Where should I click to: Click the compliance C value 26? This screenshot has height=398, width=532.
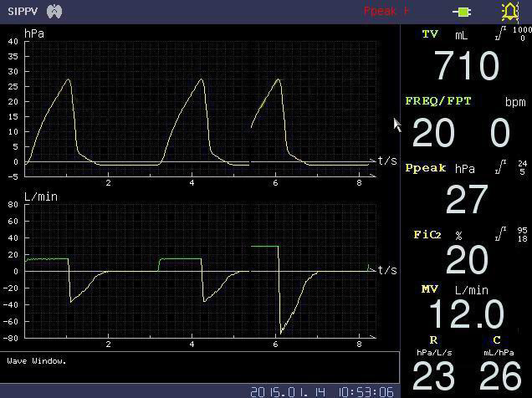(500, 376)
